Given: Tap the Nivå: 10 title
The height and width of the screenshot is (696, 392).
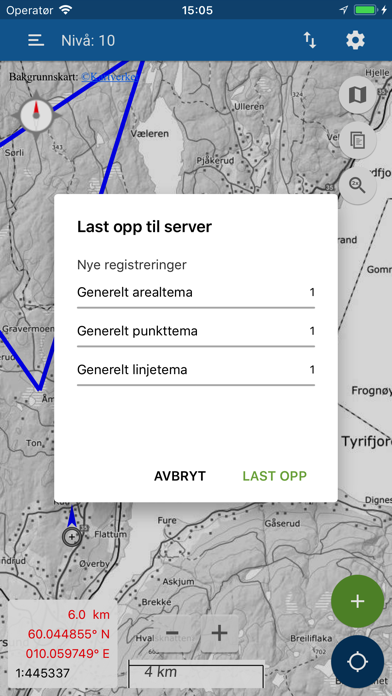Looking at the screenshot, I should [88, 41].
